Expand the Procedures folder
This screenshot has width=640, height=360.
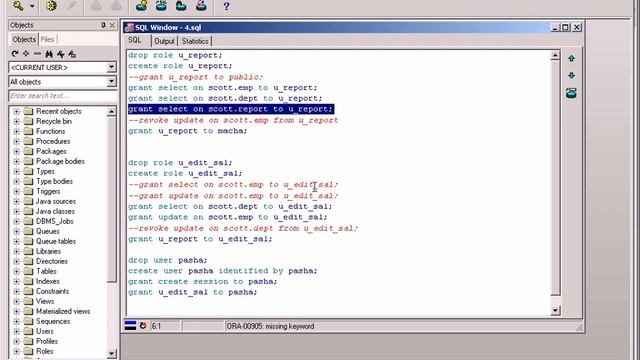[16, 141]
